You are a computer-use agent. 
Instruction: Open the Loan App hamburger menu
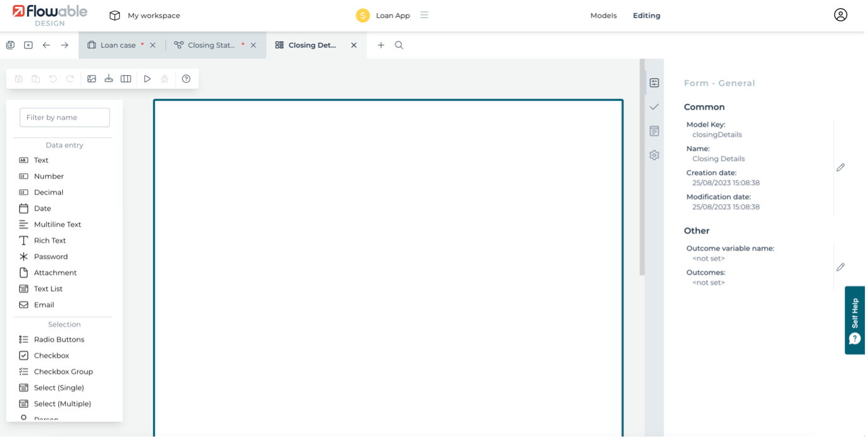(x=425, y=15)
